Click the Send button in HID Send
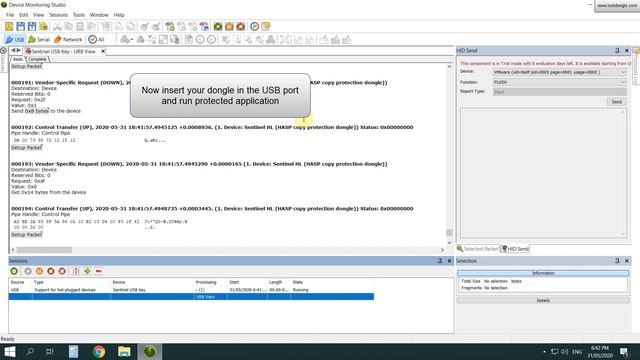Image resolution: width=640 pixels, height=360 pixels. [616, 102]
